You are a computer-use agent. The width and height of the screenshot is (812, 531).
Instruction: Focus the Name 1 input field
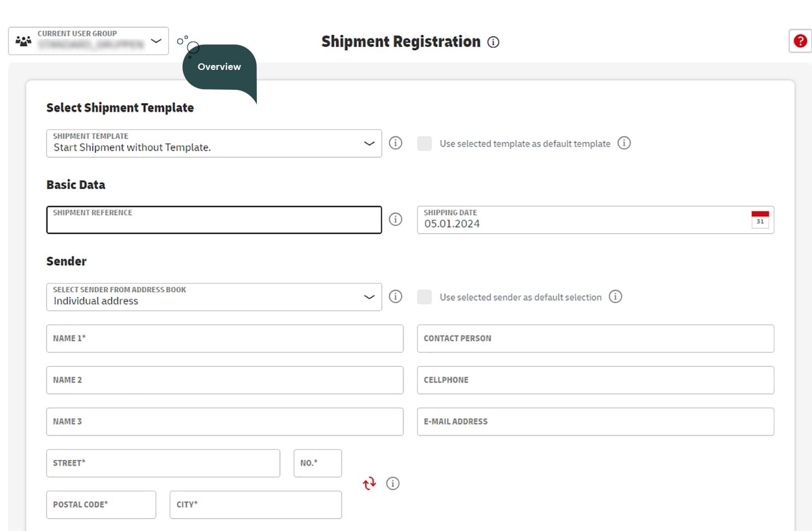[225, 339]
